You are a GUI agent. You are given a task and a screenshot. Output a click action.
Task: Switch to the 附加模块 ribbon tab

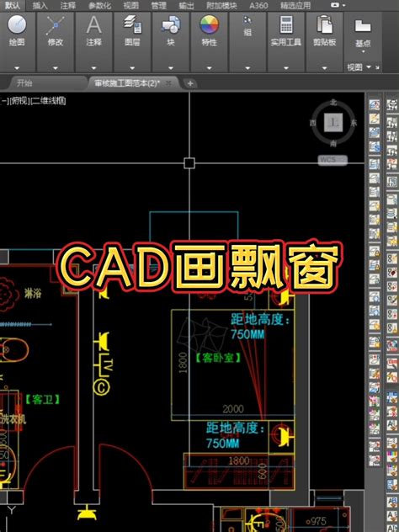tap(221, 5)
